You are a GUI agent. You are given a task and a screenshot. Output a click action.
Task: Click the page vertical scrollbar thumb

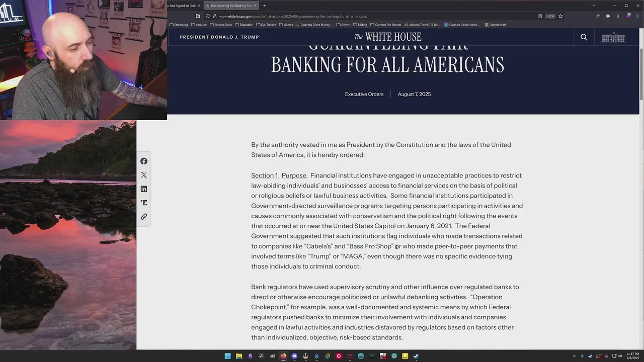tap(641, 74)
